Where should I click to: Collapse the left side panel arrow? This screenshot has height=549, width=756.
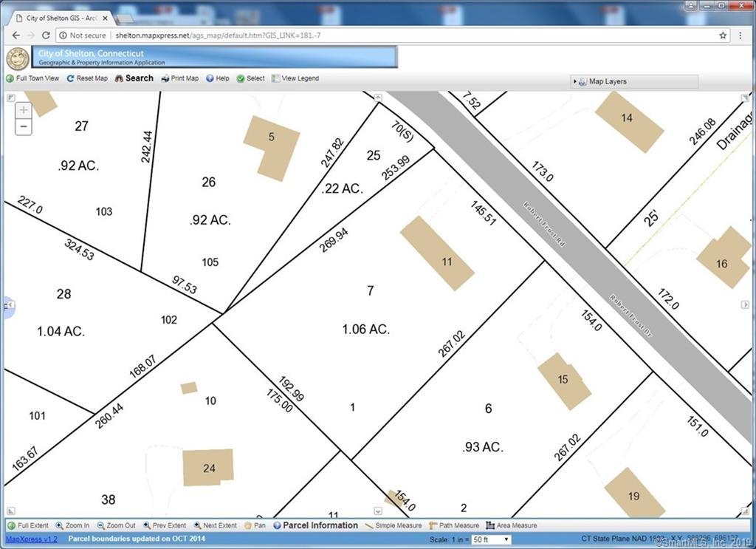(10, 305)
